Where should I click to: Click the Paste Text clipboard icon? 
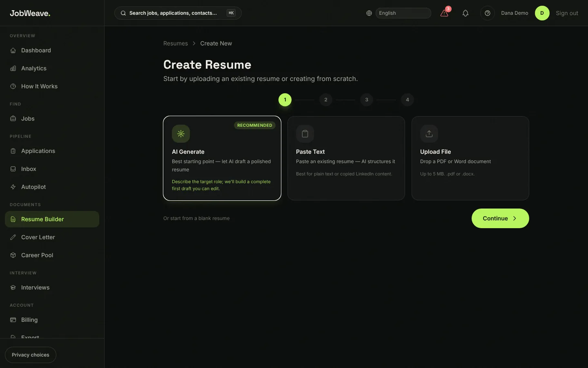tap(305, 134)
